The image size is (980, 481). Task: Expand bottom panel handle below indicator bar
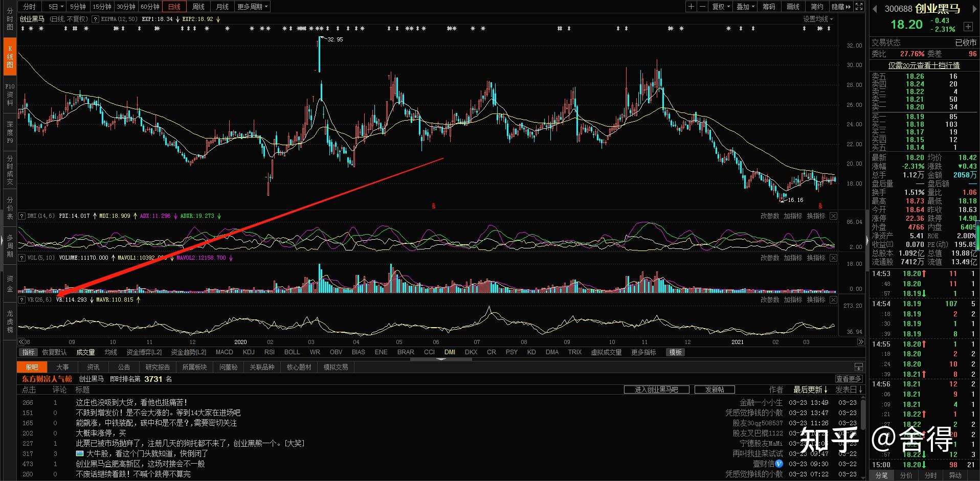[441, 359]
